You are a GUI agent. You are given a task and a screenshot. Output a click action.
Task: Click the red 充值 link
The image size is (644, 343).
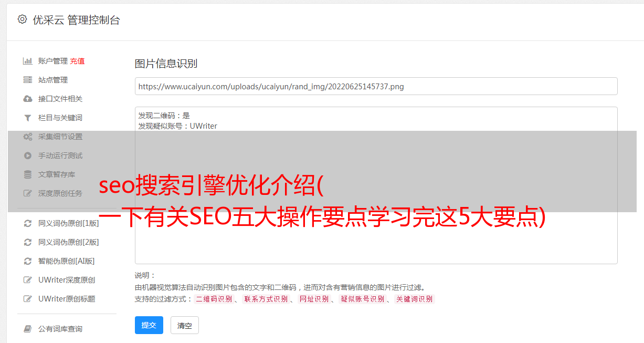pyautogui.click(x=77, y=61)
